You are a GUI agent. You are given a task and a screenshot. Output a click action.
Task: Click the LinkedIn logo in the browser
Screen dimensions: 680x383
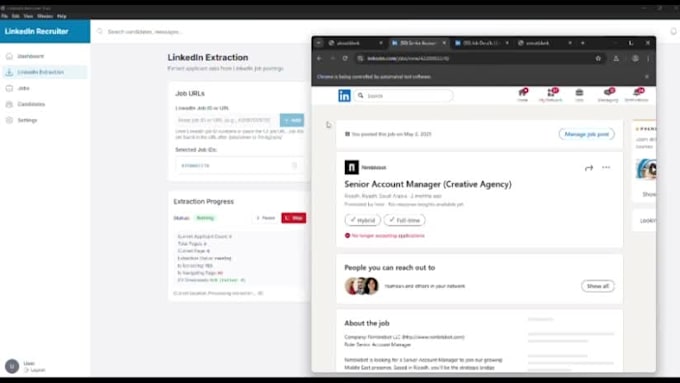pyautogui.click(x=344, y=96)
